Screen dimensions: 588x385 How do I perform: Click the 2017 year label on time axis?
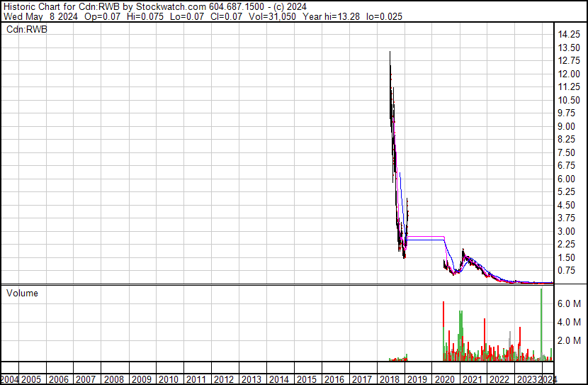click(x=362, y=379)
